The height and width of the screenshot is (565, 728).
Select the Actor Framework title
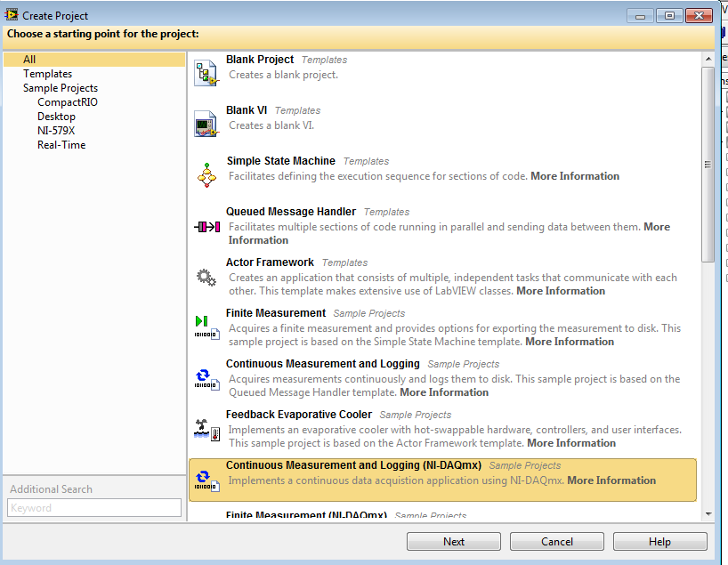(x=270, y=262)
